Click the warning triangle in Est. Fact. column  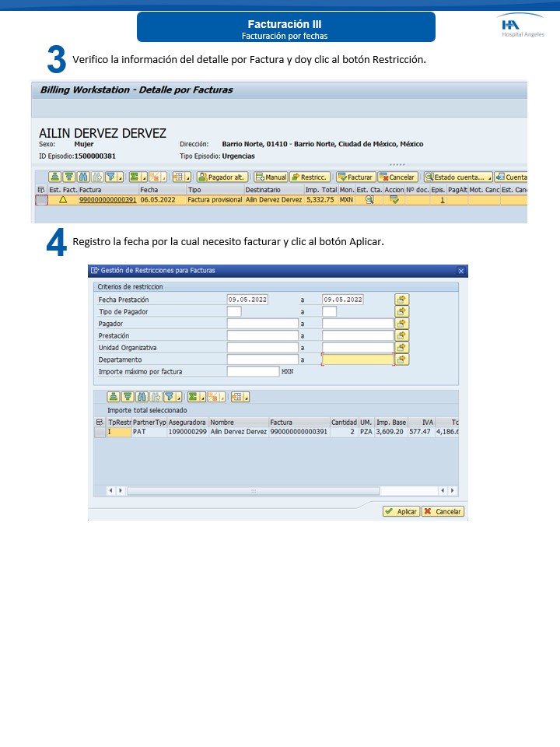click(x=63, y=200)
